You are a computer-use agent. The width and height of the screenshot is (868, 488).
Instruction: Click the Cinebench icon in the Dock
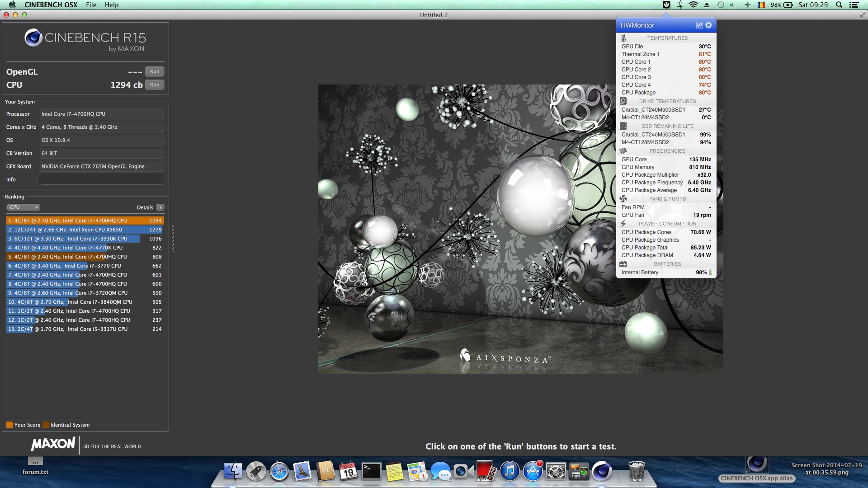click(602, 471)
